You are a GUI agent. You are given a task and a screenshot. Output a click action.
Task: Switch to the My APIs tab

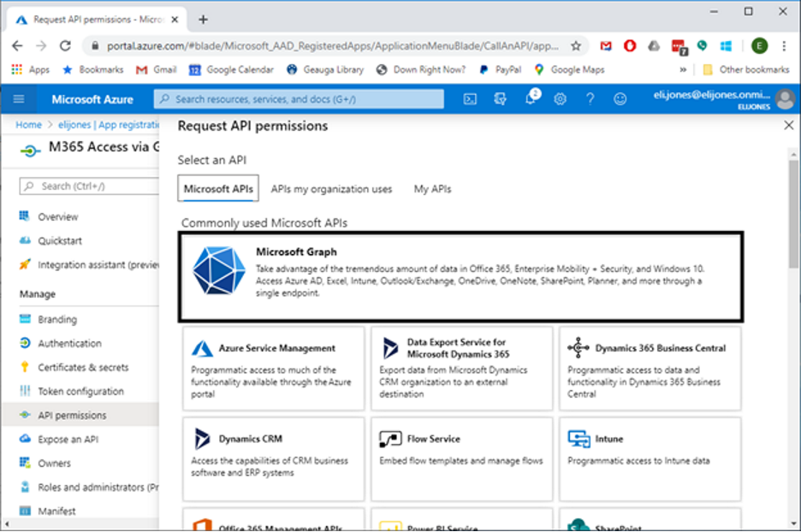(x=432, y=189)
